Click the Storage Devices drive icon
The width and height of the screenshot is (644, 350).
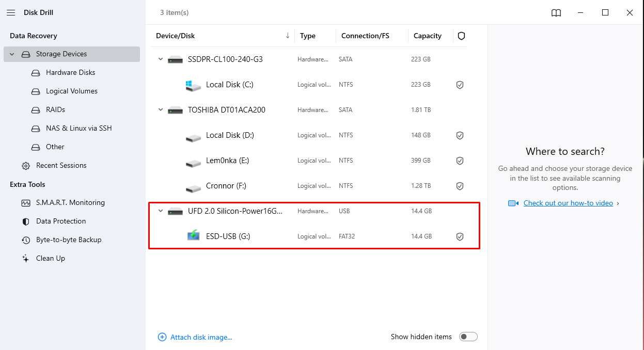[x=26, y=54]
